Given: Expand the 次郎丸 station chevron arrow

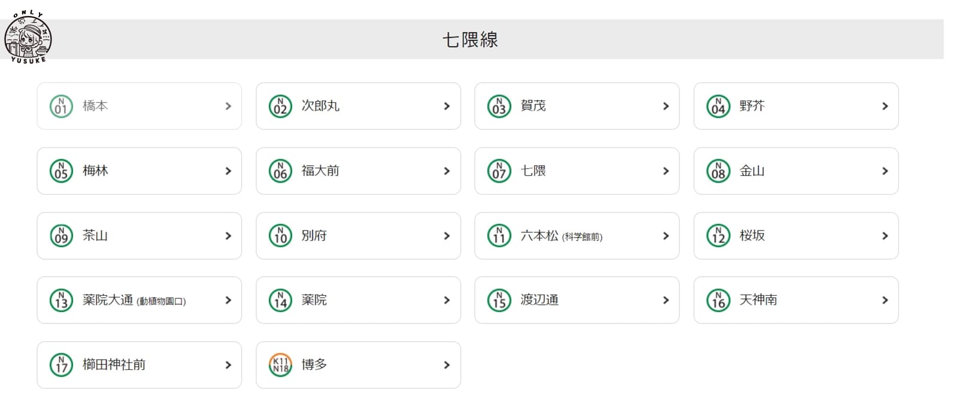Looking at the screenshot, I should 447,106.
